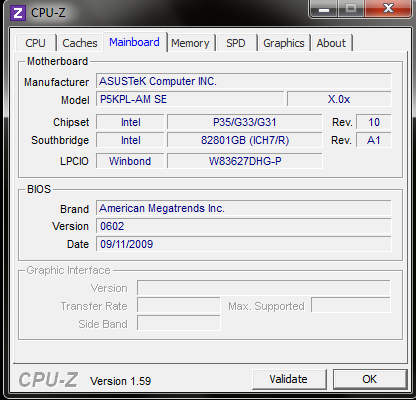The height and width of the screenshot is (400, 416).
Task: Click the Version 1.59 text
Action: 121,381
